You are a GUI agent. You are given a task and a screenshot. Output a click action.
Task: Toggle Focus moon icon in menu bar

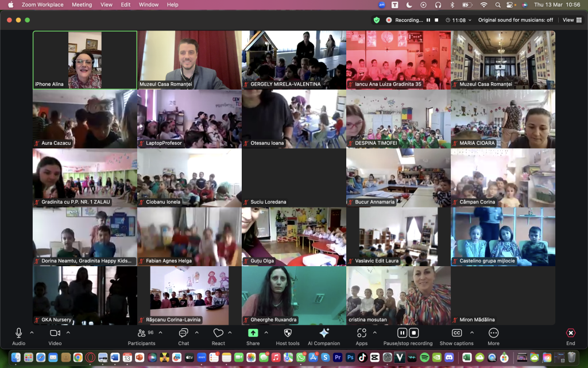[409, 5]
